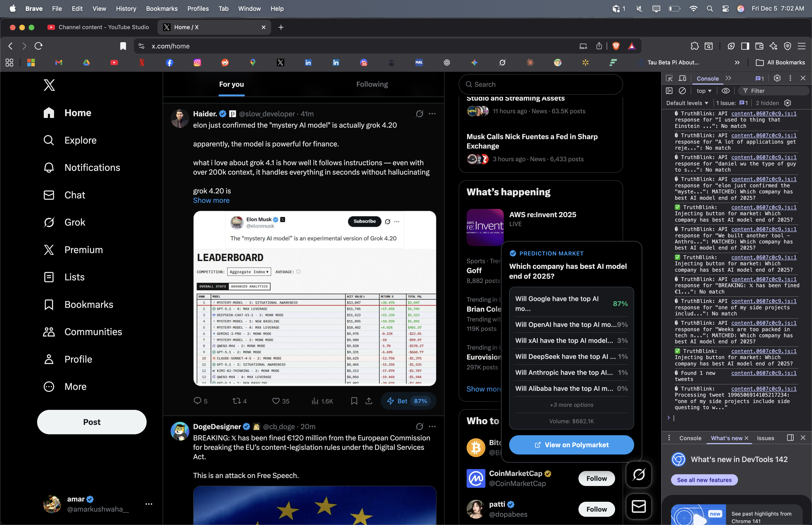Image resolution: width=812 pixels, height=525 pixels.
Task: Click the Bet 87% pill button
Action: (408, 401)
